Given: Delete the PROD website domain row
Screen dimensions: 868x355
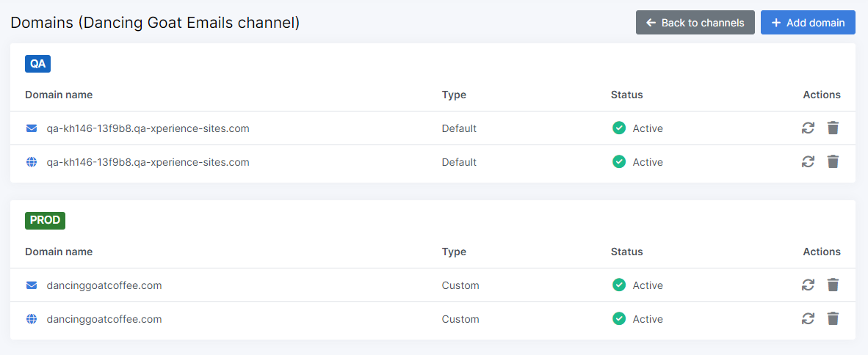Looking at the screenshot, I should [x=833, y=319].
